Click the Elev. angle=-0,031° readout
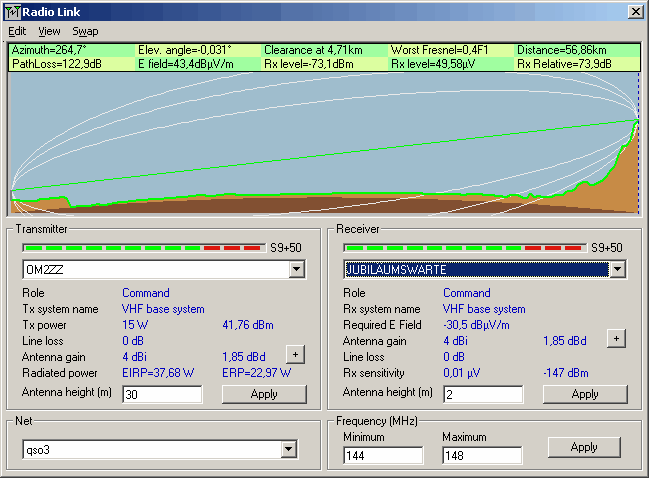 pyautogui.click(x=185, y=50)
